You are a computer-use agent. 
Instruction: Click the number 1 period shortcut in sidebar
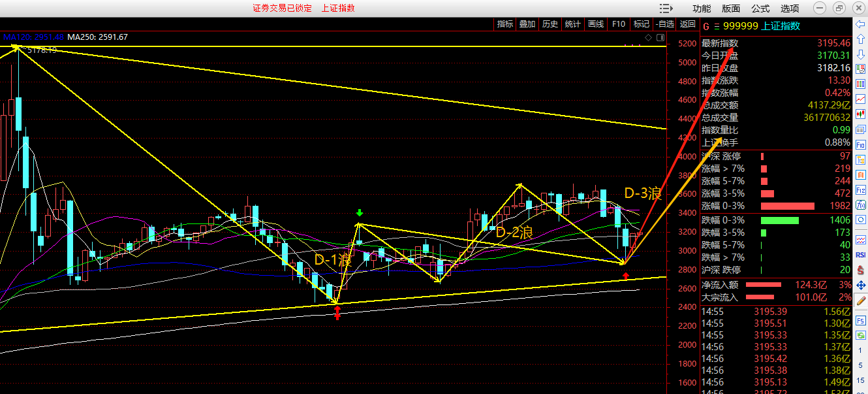pyautogui.click(x=861, y=351)
